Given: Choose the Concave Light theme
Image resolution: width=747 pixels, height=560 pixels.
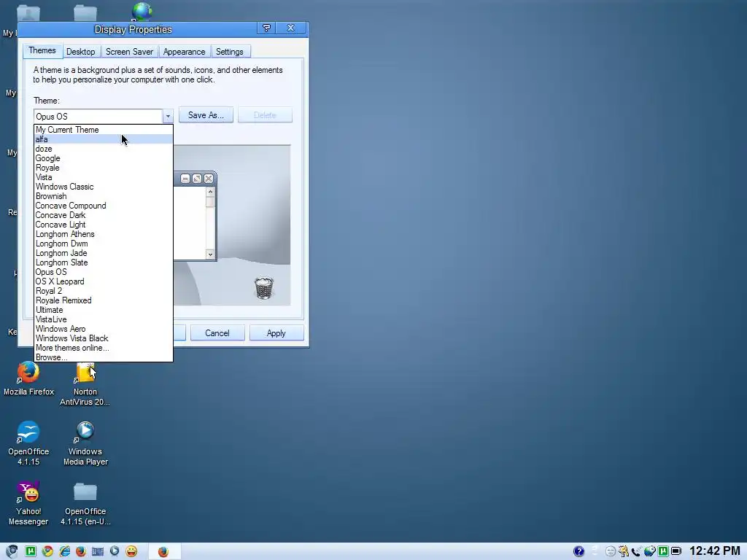Looking at the screenshot, I should pos(104,225).
